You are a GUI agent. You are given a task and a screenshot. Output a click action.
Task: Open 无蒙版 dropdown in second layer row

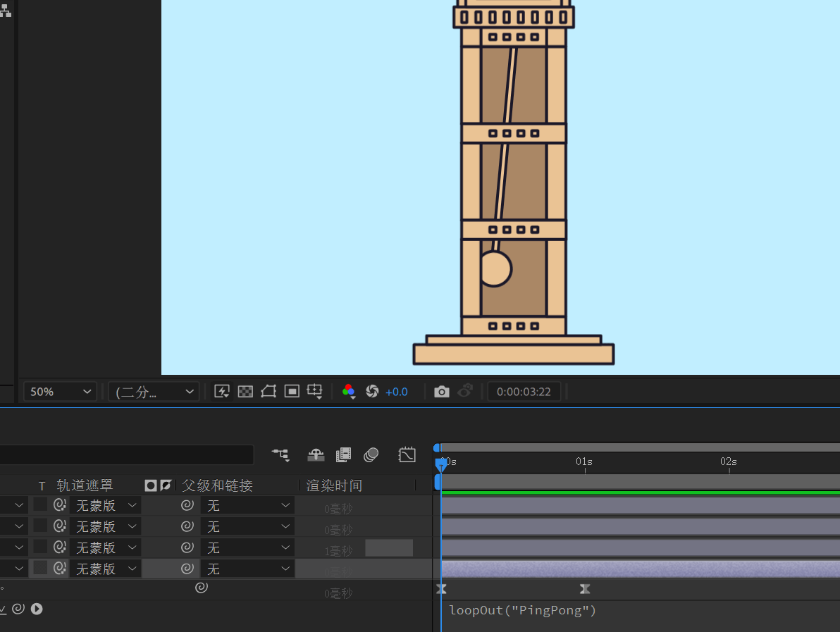(x=106, y=526)
